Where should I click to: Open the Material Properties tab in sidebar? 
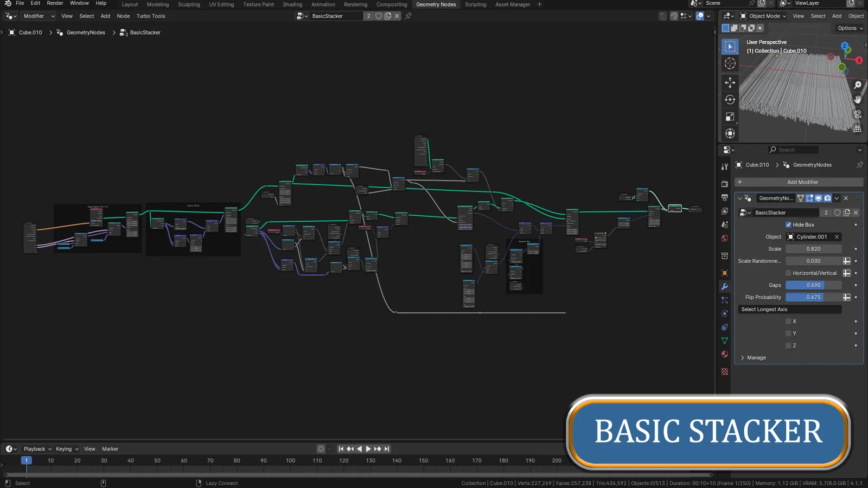724,354
